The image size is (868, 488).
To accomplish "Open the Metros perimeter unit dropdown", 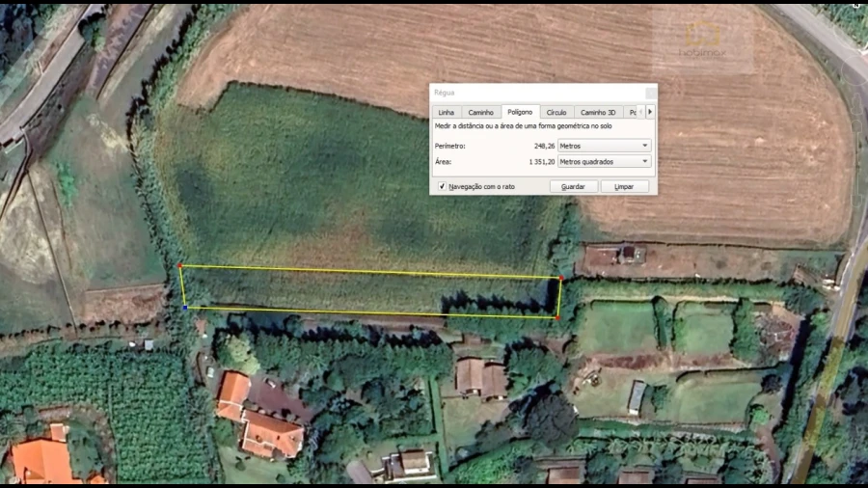I will coord(604,146).
